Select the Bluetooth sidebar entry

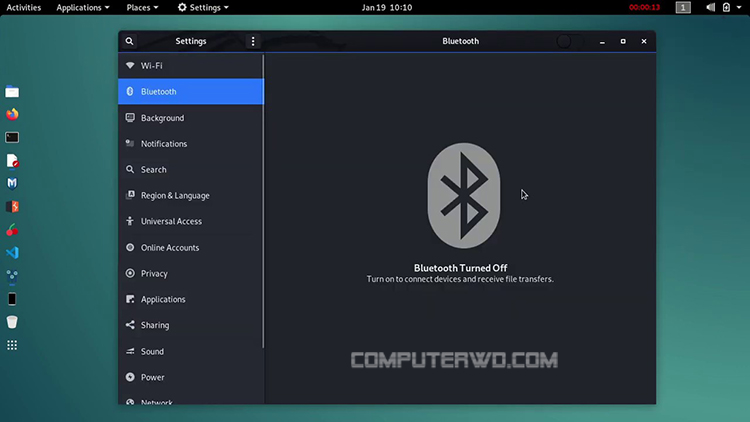tap(191, 91)
